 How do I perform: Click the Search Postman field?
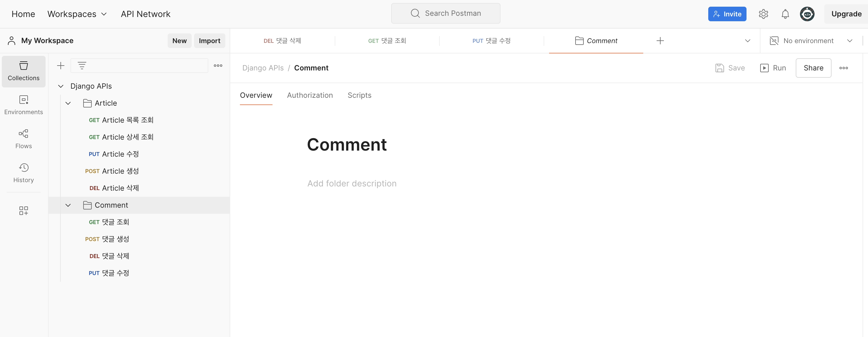(446, 13)
